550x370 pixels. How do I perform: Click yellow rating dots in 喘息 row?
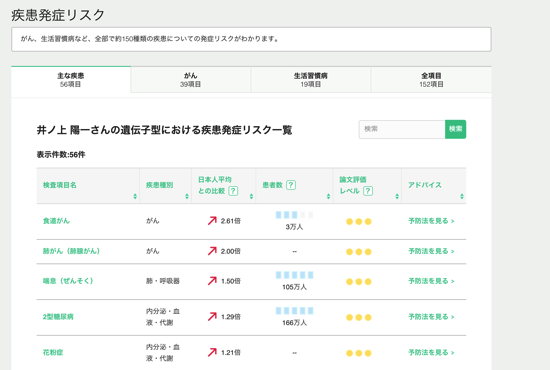point(358,281)
